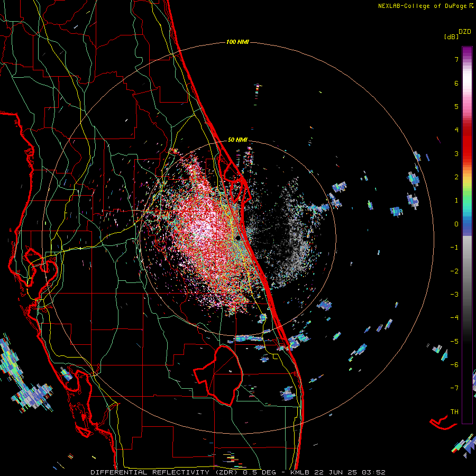Select the -2 dB legend value

pyautogui.click(x=454, y=271)
